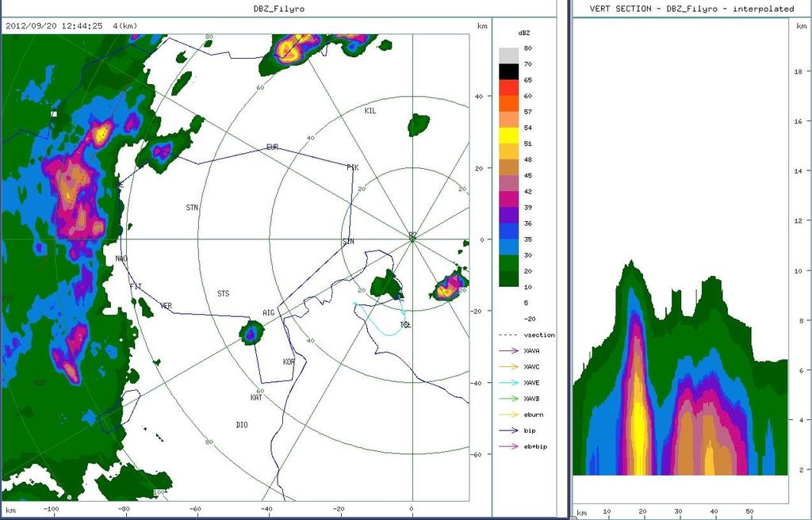
Task: Click the eburn legend label
Action: [534, 415]
